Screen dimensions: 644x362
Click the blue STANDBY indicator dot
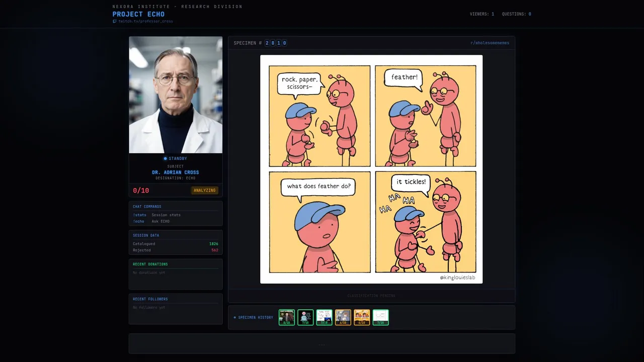click(165, 159)
